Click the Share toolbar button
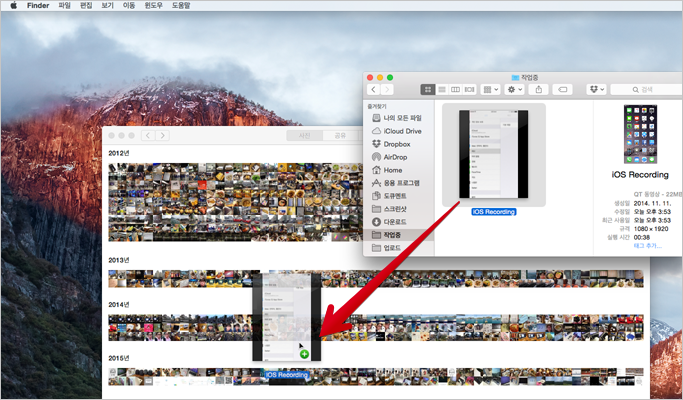 point(538,89)
